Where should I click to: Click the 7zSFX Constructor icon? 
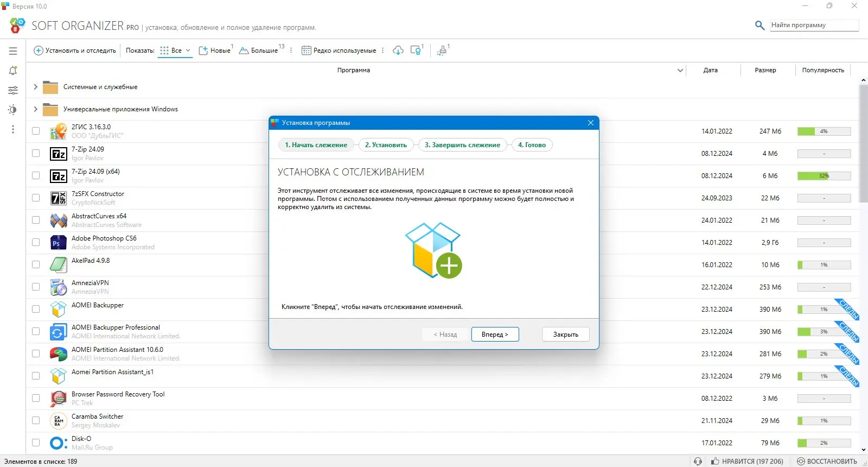click(58, 198)
